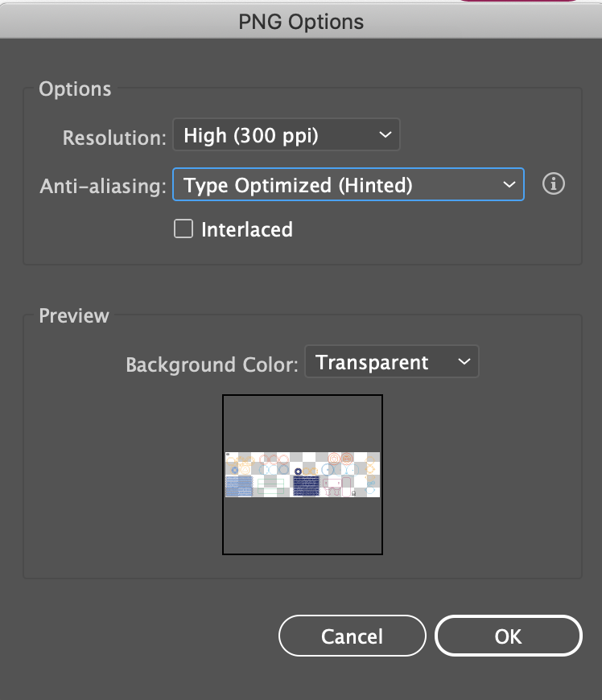The width and height of the screenshot is (602, 700).
Task: Click the Resolution field label
Action: tap(114, 138)
